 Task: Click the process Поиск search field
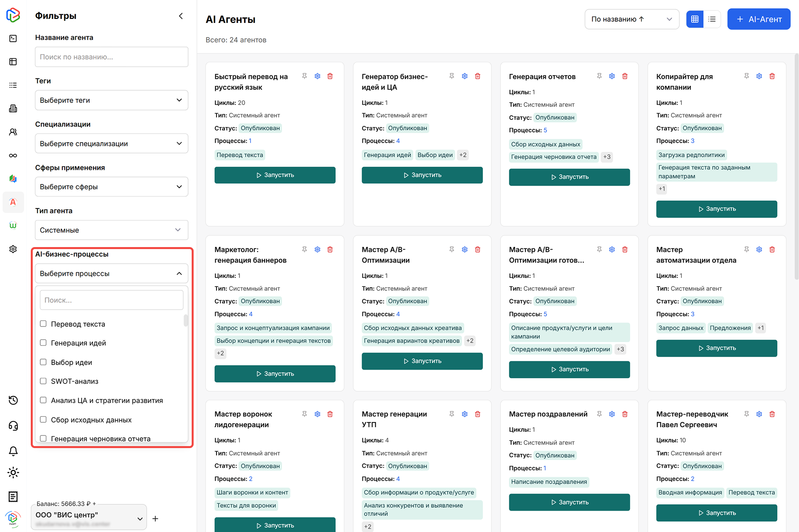pyautogui.click(x=111, y=300)
